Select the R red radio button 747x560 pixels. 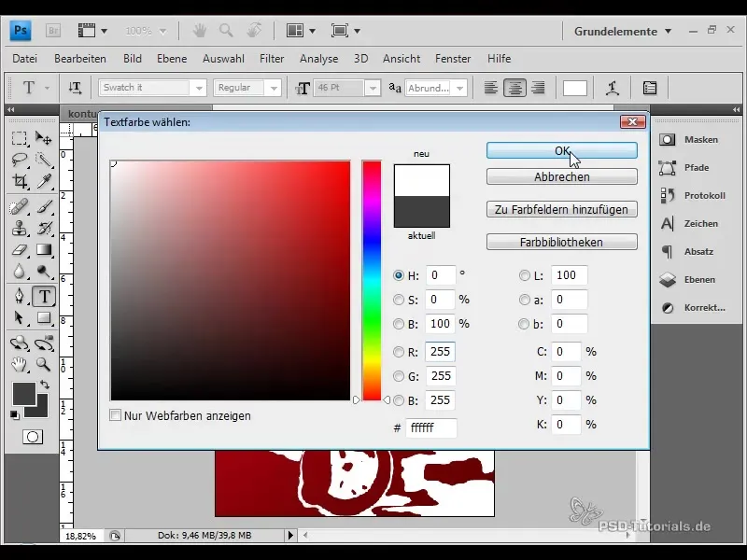point(399,352)
